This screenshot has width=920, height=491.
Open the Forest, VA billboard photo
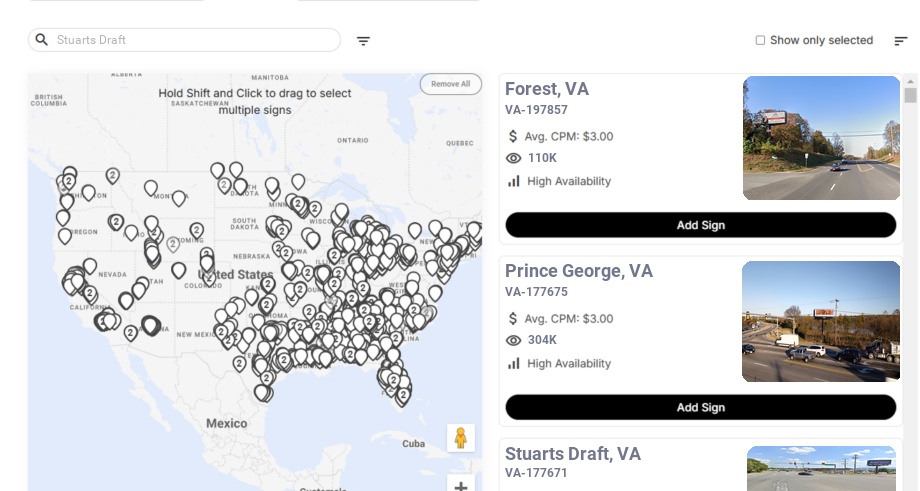[x=821, y=138]
